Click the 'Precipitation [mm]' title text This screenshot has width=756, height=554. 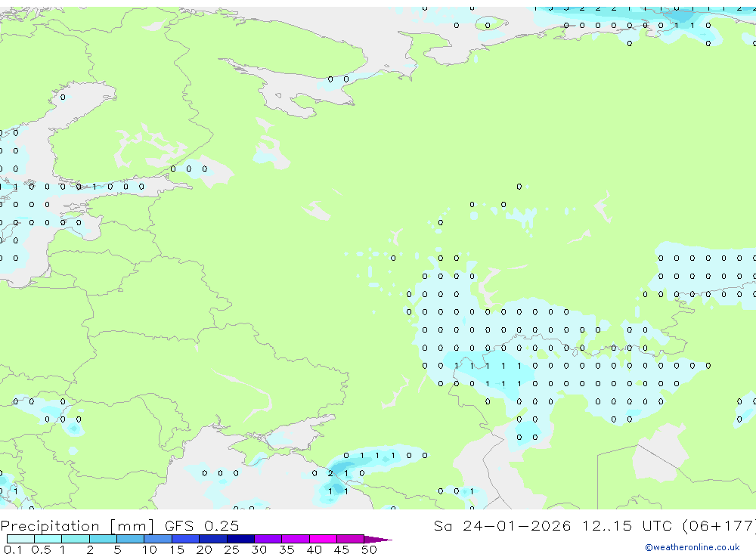click(x=77, y=525)
